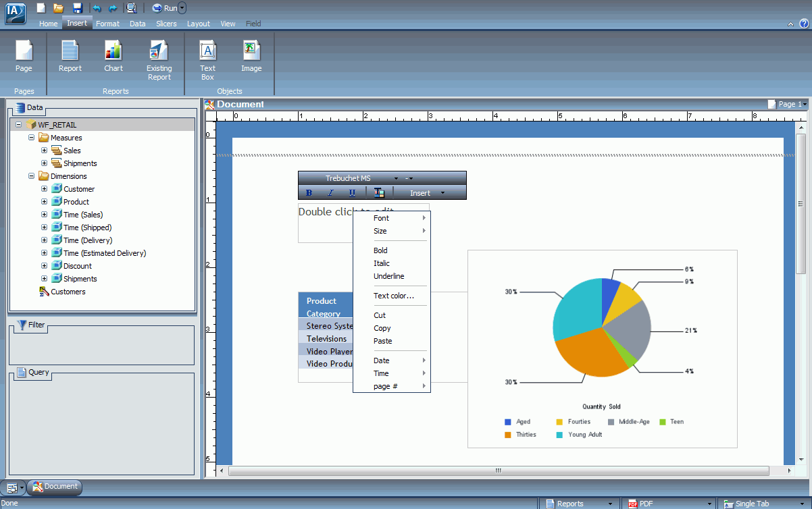Insert a Report from the ribbon
The image size is (812, 509).
click(x=70, y=57)
